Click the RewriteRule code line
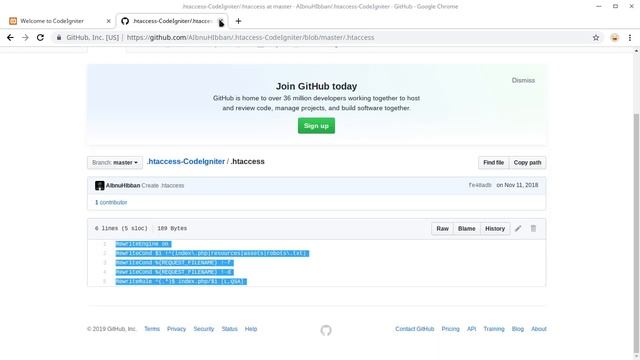The image size is (640, 360). coord(181,282)
